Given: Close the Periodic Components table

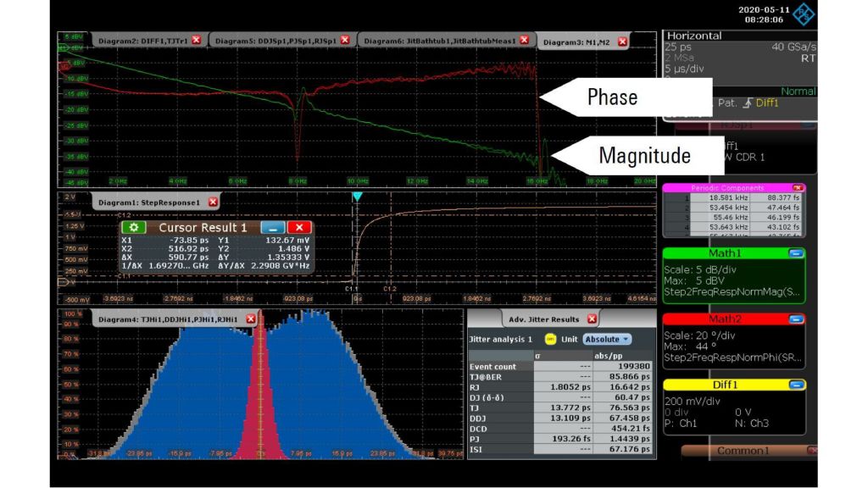Looking at the screenshot, I should (x=797, y=188).
